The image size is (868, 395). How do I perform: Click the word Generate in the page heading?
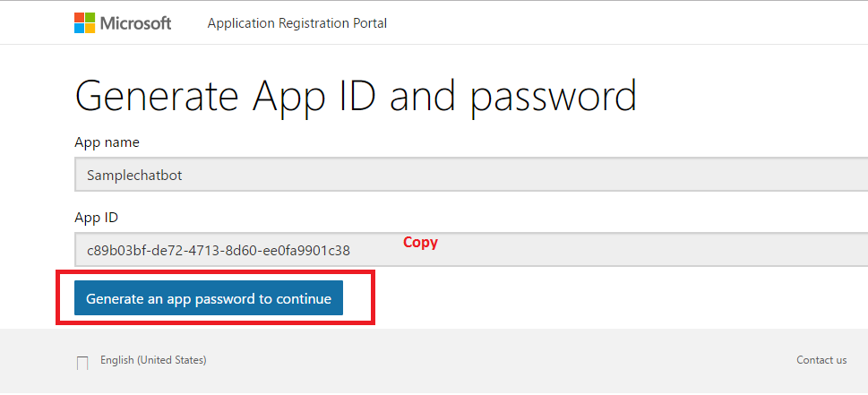pos(158,96)
